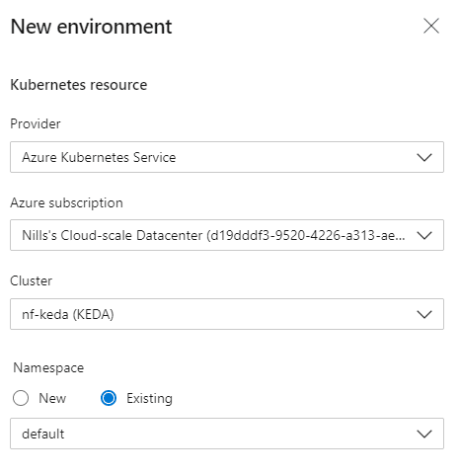Click the Namespace section label
Screen dimensions: 459x476
tap(48, 367)
